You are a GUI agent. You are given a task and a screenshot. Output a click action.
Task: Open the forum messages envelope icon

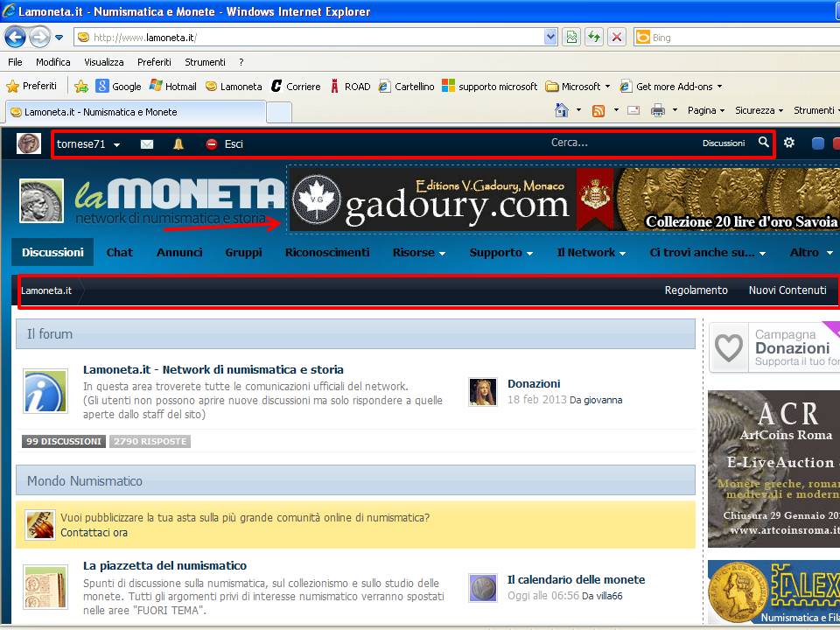pyautogui.click(x=147, y=144)
